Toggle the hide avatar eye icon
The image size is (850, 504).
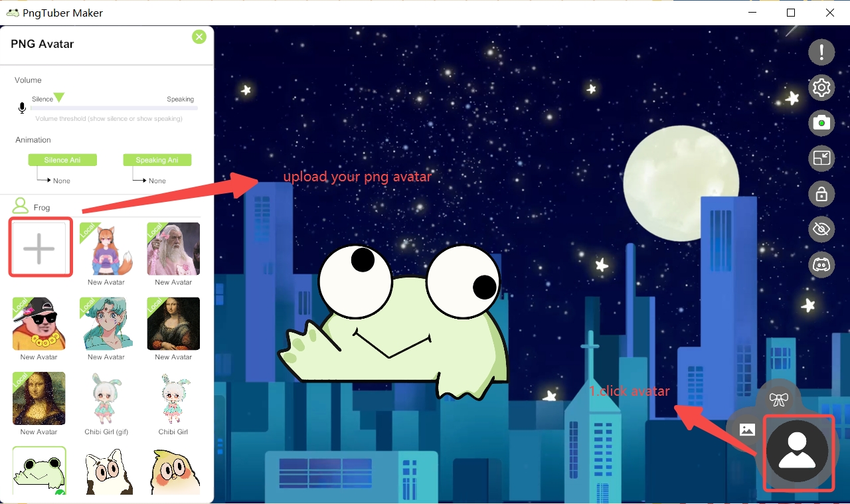tap(821, 229)
